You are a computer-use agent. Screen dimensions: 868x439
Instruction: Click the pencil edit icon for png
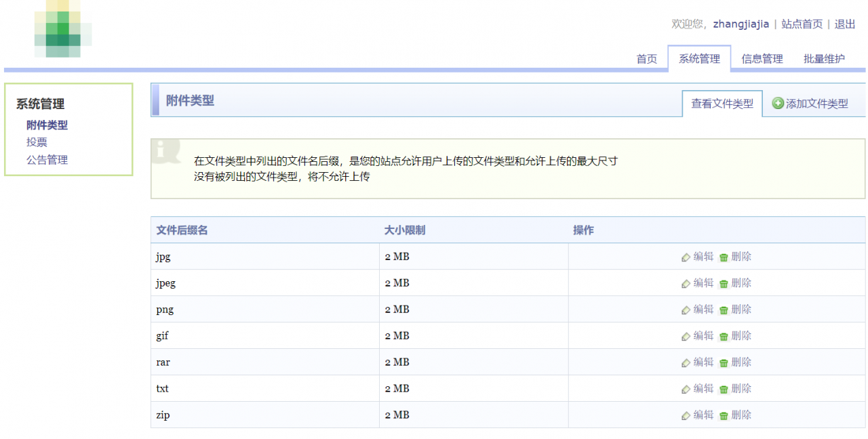(686, 310)
